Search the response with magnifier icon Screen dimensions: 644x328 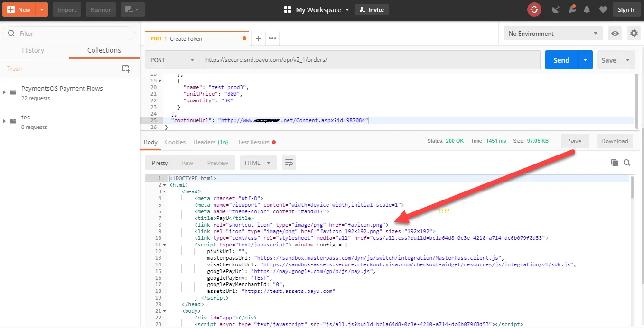coord(627,163)
